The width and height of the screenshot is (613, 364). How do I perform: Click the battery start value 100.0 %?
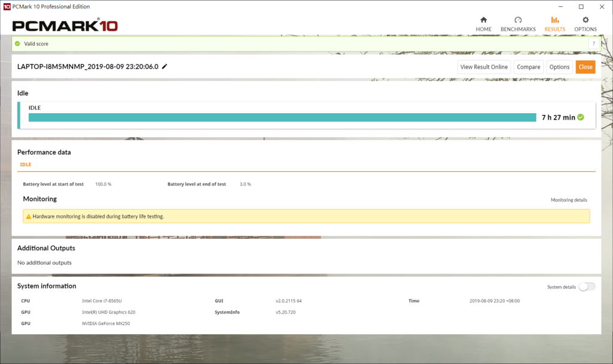[103, 184]
